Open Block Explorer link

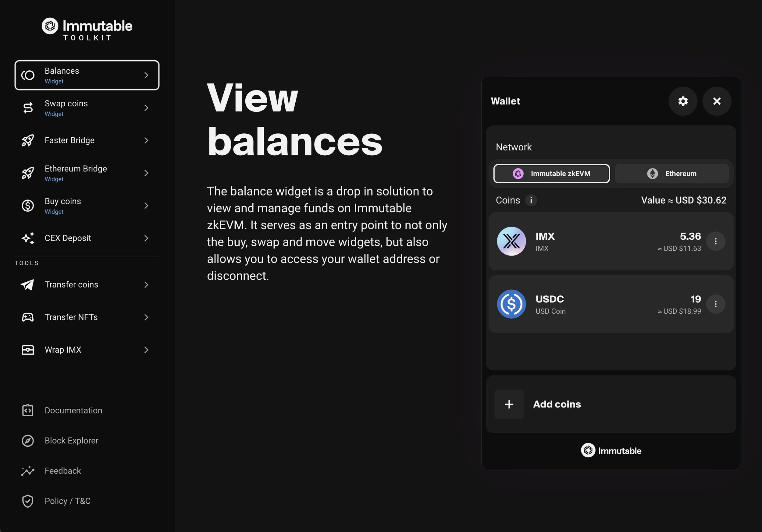71,440
